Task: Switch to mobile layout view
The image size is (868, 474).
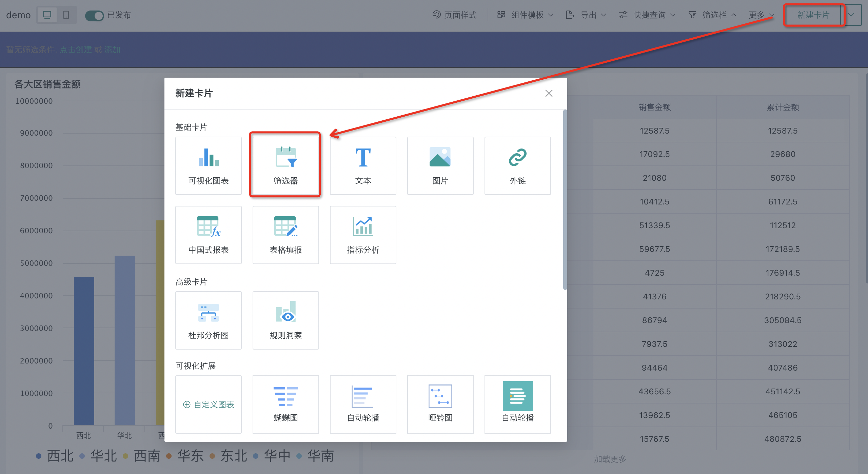Action: [x=66, y=15]
